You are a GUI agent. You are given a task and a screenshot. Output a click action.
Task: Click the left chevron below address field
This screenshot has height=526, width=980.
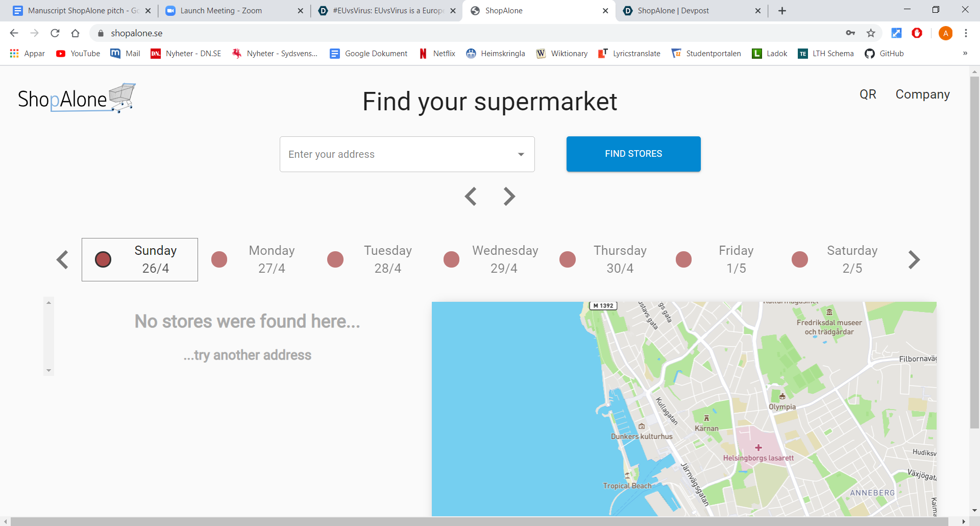pos(471,197)
